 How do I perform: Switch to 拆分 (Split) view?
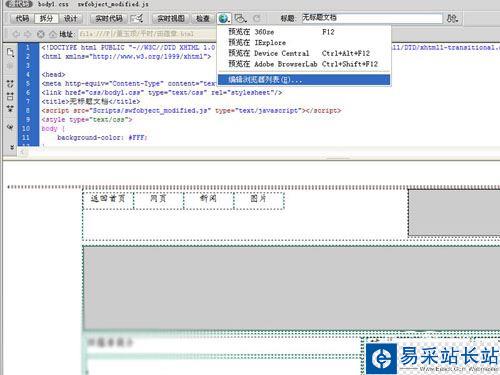[x=46, y=18]
